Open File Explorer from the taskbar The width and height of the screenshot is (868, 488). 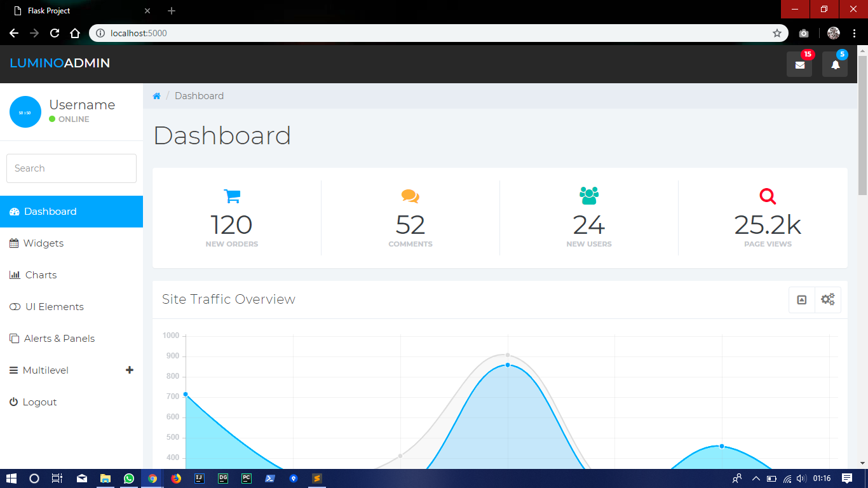(105, 478)
